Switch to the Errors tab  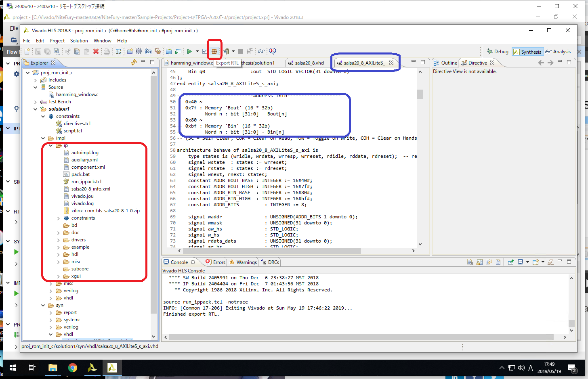click(x=215, y=262)
